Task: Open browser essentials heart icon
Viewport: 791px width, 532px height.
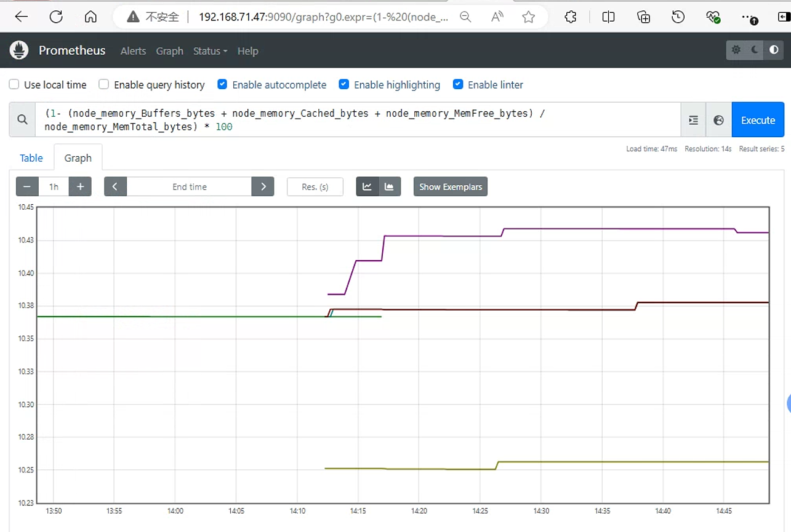Action: 713,17
